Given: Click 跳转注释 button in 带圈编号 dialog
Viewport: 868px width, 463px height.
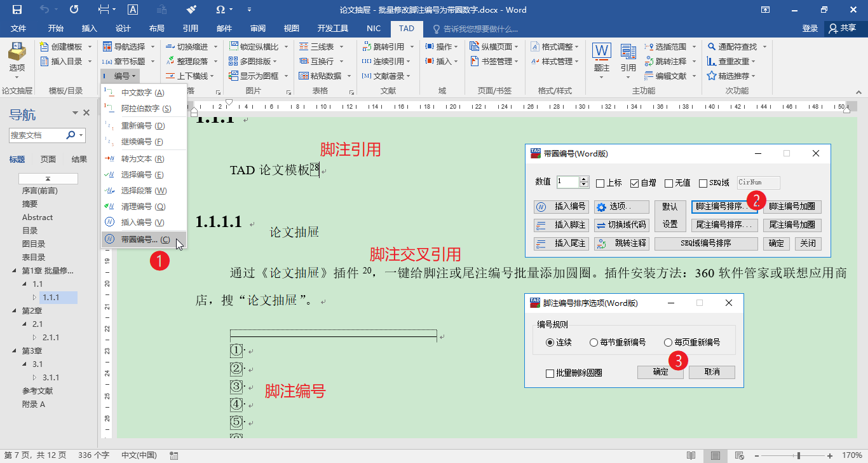Looking at the screenshot, I should [x=622, y=244].
